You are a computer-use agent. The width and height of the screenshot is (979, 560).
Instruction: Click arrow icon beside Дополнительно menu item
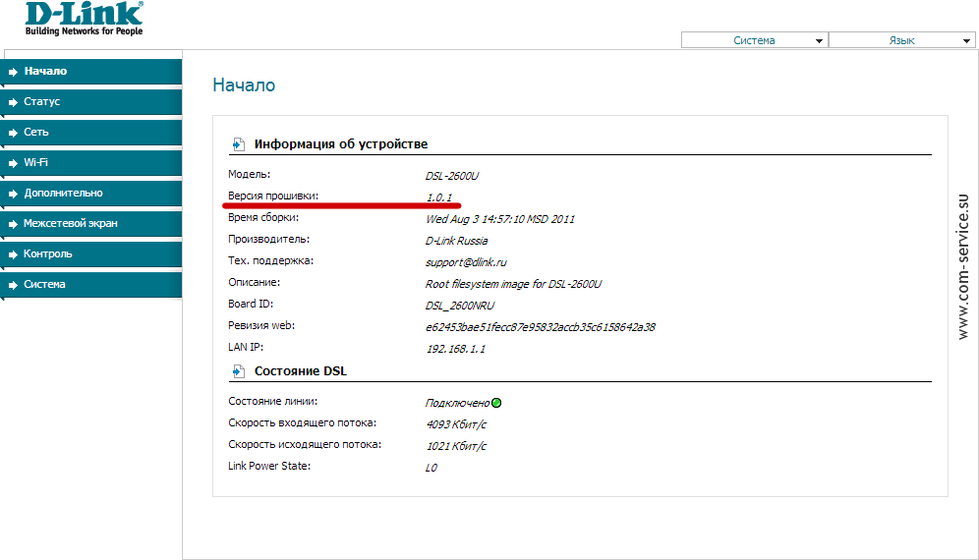[x=13, y=195]
